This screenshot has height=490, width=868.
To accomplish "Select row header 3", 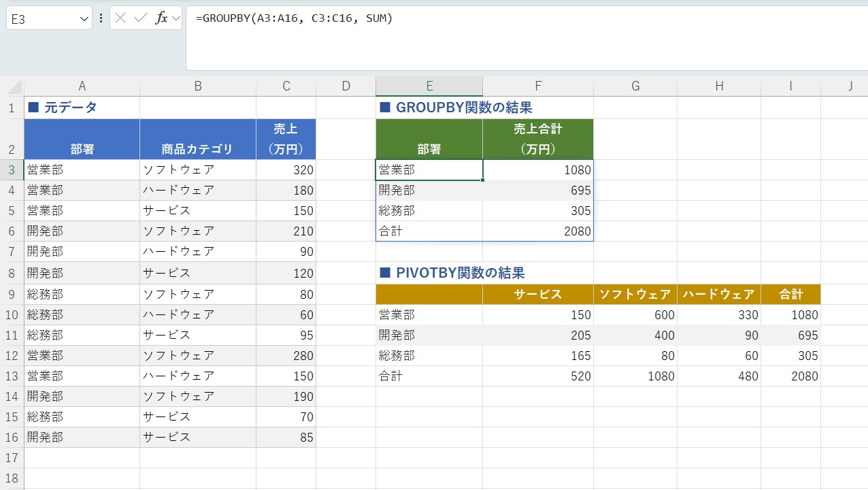I will 11,169.
